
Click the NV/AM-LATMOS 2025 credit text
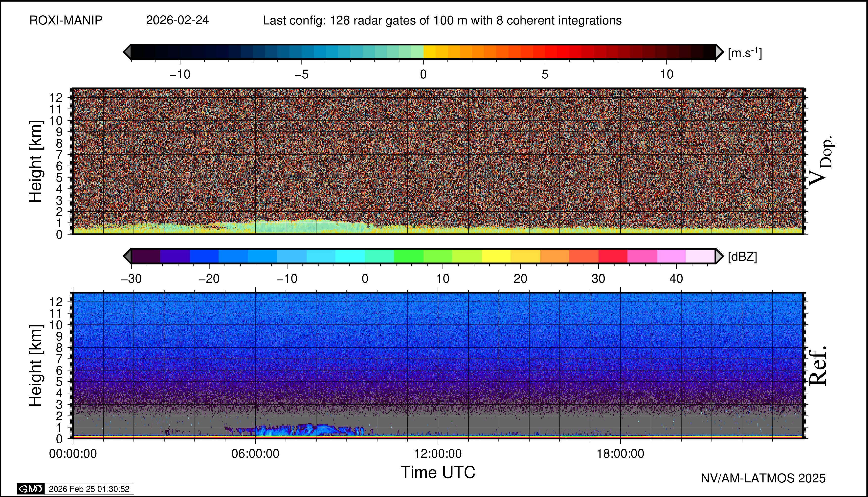tap(763, 478)
